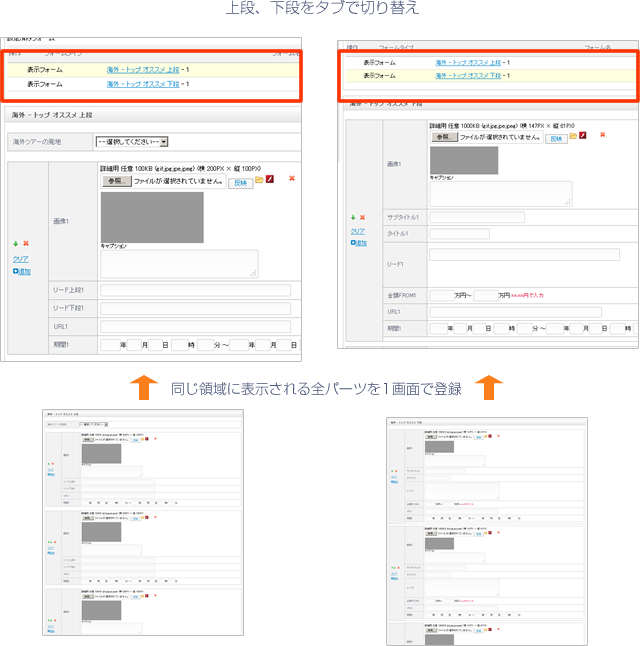Click gray image preview in 上段 form
The height and width of the screenshot is (646, 640).
[x=151, y=216]
